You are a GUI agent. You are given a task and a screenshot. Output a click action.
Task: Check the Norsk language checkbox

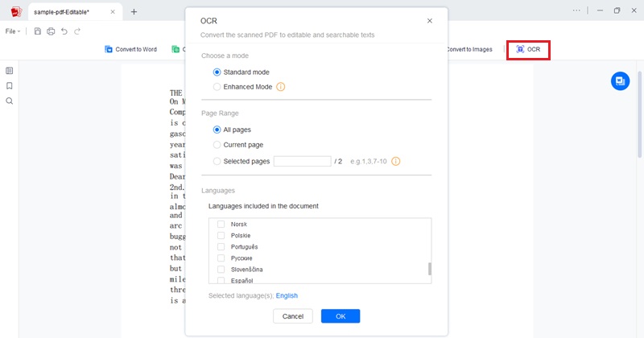coord(221,225)
